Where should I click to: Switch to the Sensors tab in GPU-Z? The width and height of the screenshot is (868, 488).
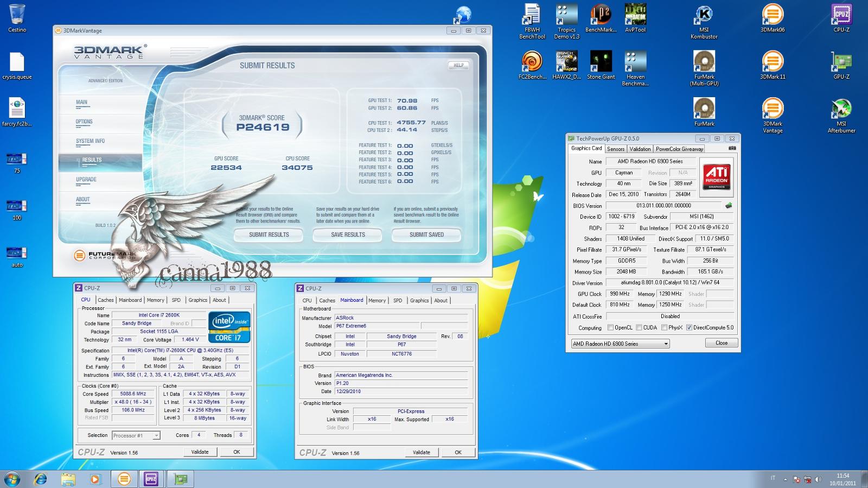615,149
